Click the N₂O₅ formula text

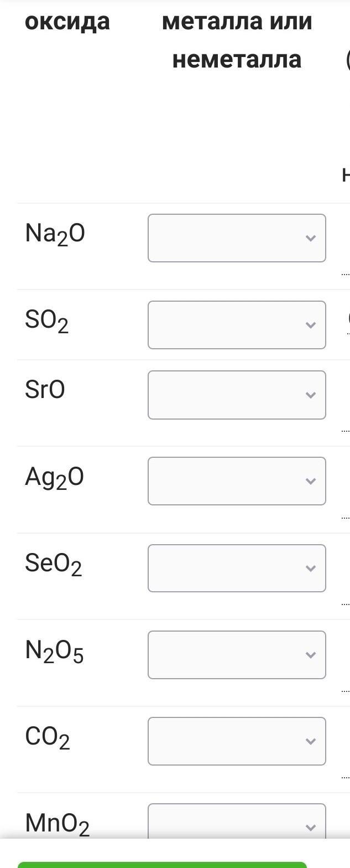(x=54, y=651)
